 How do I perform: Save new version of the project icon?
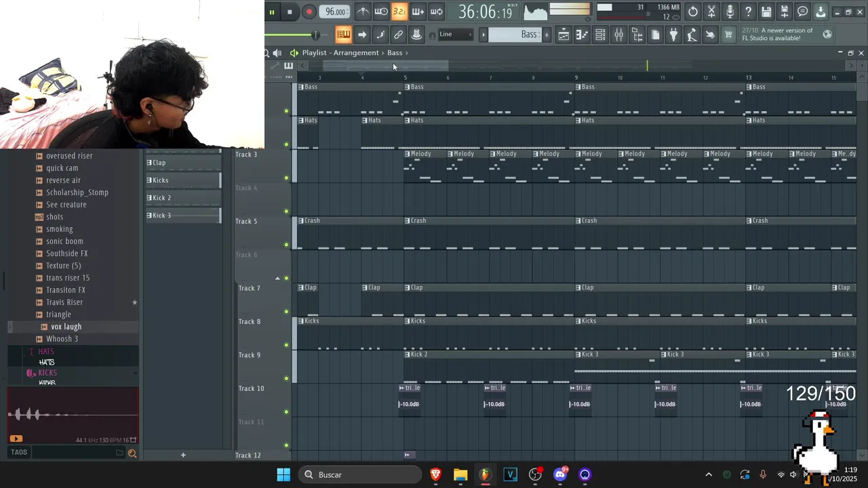(785, 12)
